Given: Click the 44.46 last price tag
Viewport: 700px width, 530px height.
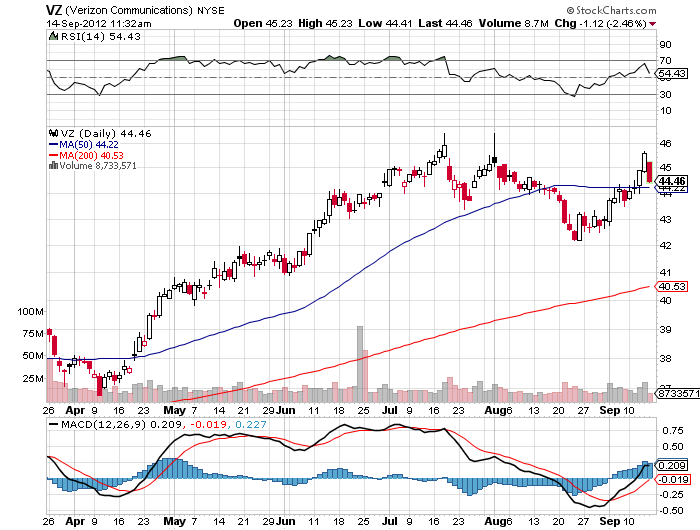Looking at the screenshot, I should 672,181.
